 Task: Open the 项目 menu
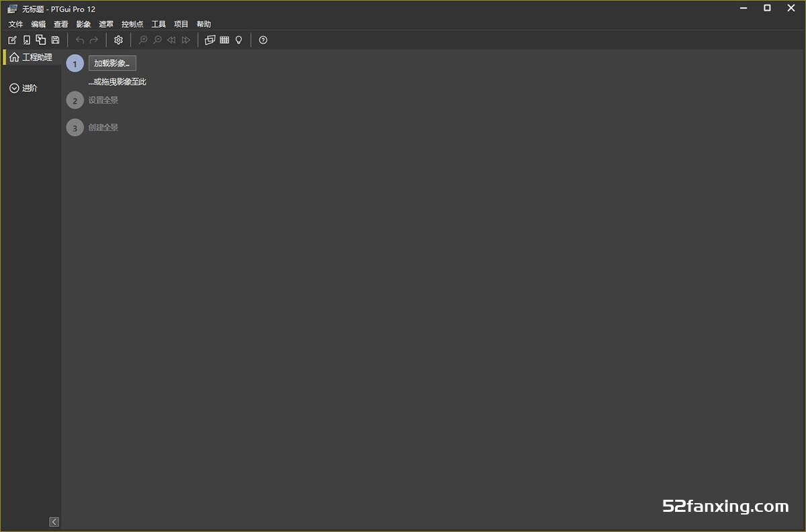pyautogui.click(x=181, y=24)
